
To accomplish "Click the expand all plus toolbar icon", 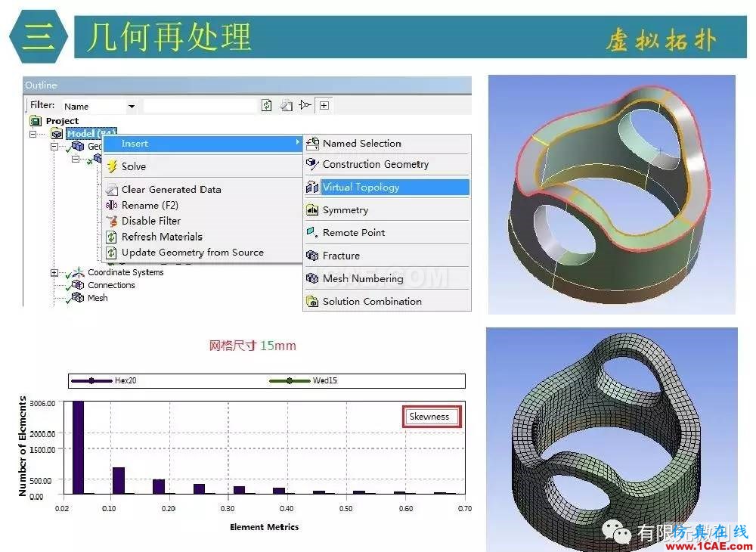I will [x=324, y=105].
